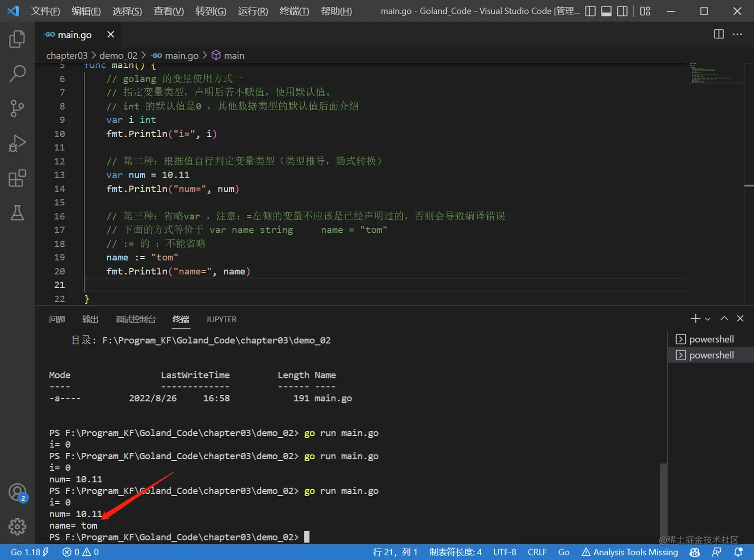The height and width of the screenshot is (560, 754).
Task: Select the second powershell terminal
Action: (x=711, y=355)
